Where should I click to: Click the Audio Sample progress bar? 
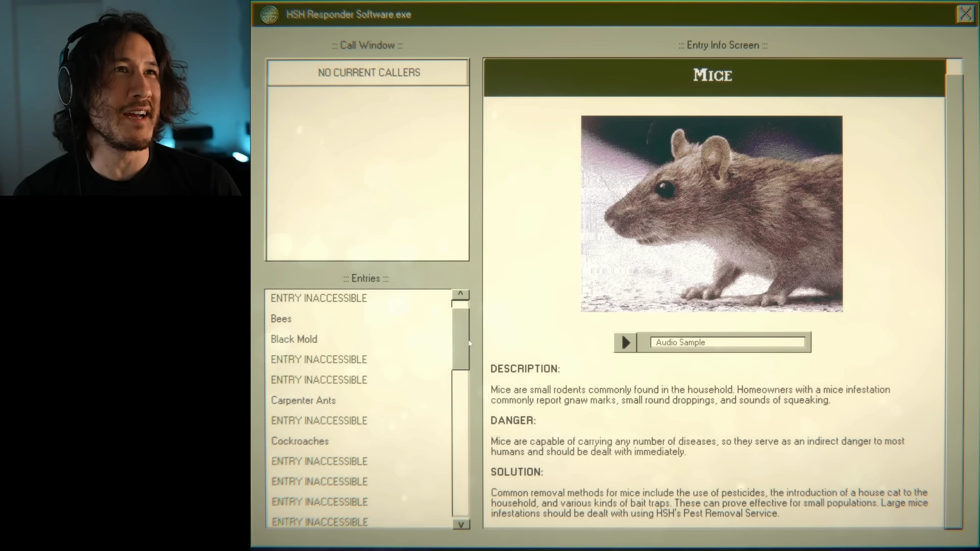(x=727, y=342)
